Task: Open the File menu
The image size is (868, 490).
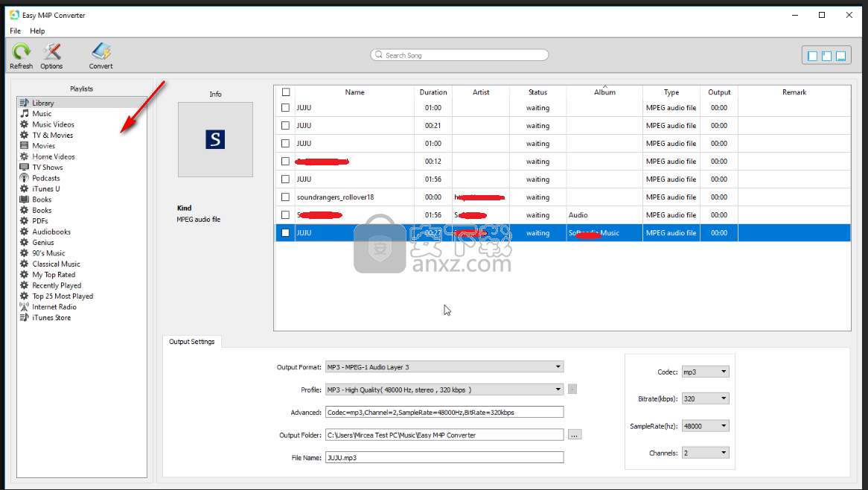Action: (15, 31)
